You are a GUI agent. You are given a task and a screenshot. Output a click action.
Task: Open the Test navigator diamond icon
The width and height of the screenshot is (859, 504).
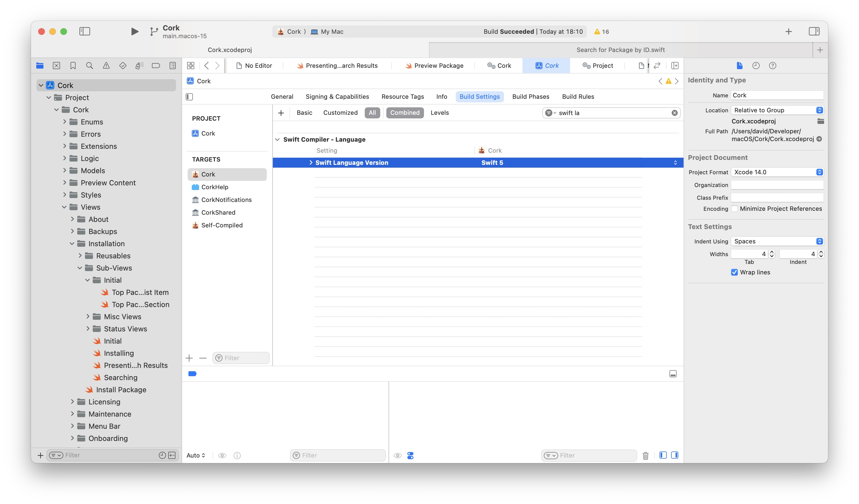click(x=123, y=66)
